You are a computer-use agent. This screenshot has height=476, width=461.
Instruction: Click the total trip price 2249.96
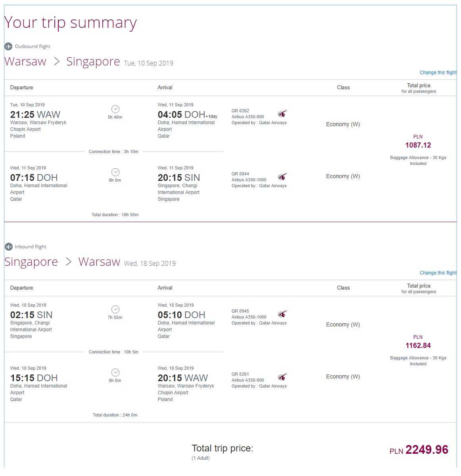tap(427, 450)
